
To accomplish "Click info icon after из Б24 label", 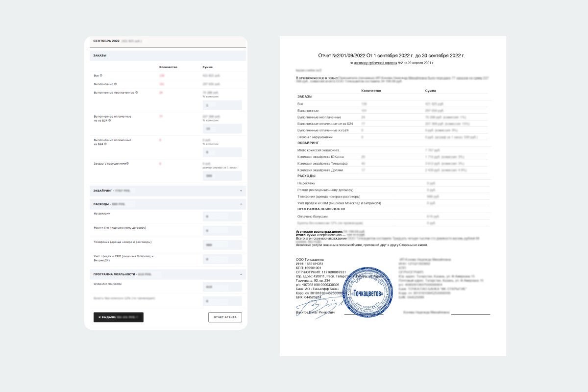I will click(x=105, y=144).
